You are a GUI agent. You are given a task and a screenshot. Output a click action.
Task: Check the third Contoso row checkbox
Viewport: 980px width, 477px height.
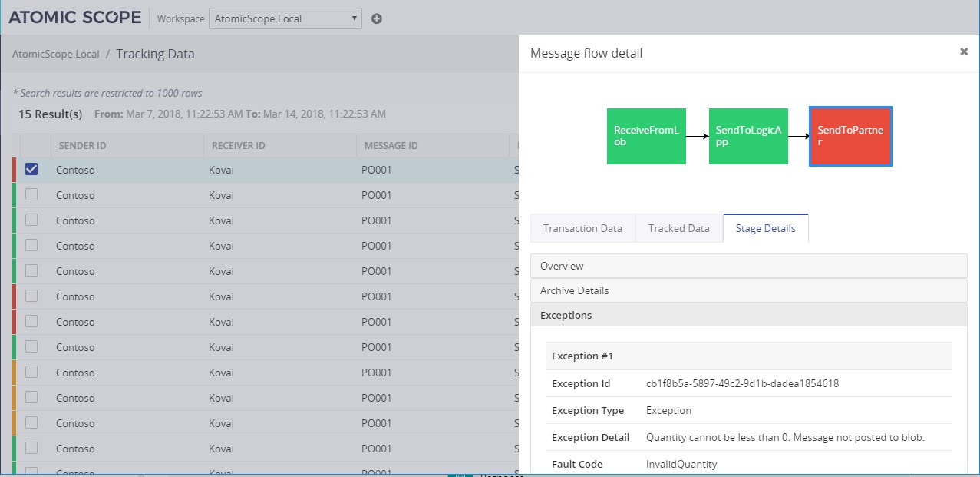[x=31, y=220]
